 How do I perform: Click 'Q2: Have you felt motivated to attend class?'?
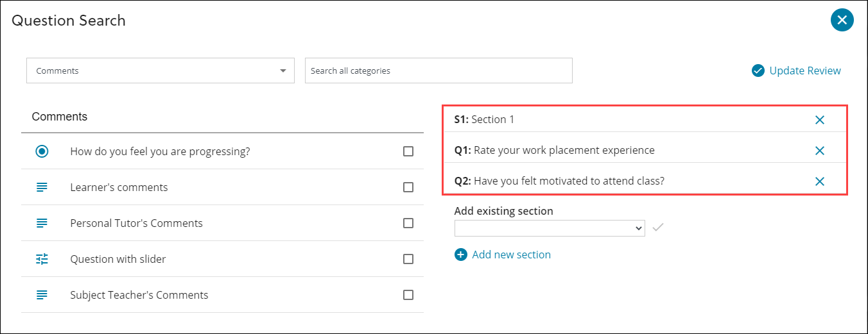tap(559, 181)
